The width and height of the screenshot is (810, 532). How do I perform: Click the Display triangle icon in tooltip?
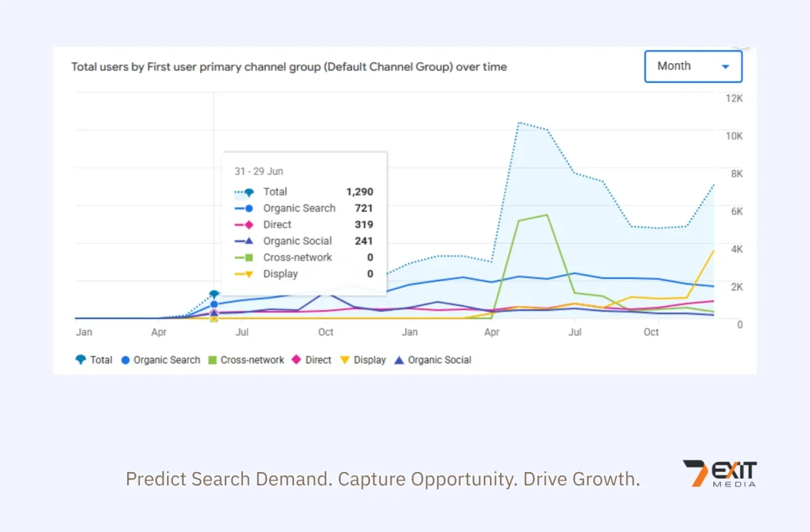248,274
